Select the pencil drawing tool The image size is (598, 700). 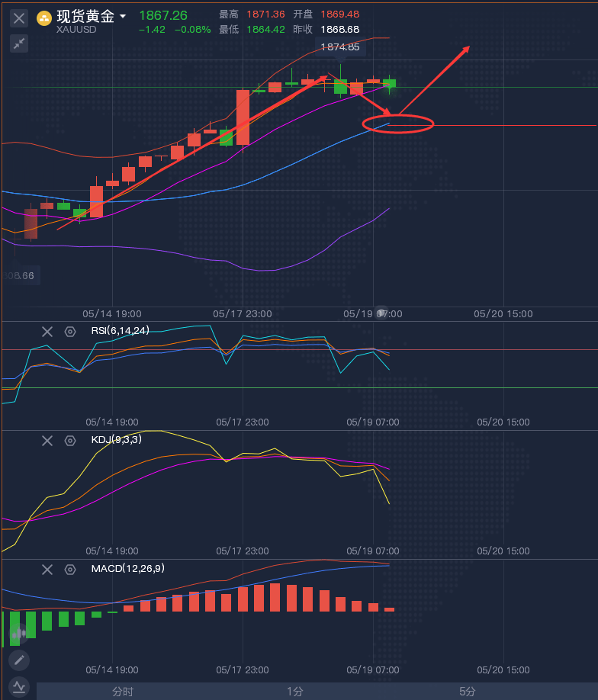[x=19, y=660]
